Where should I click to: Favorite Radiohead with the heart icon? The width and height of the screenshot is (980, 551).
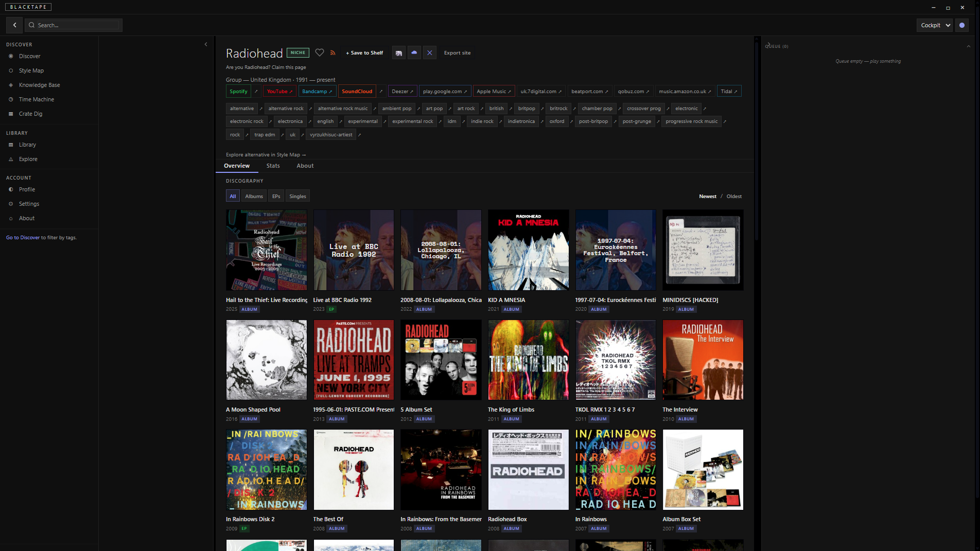tap(320, 52)
